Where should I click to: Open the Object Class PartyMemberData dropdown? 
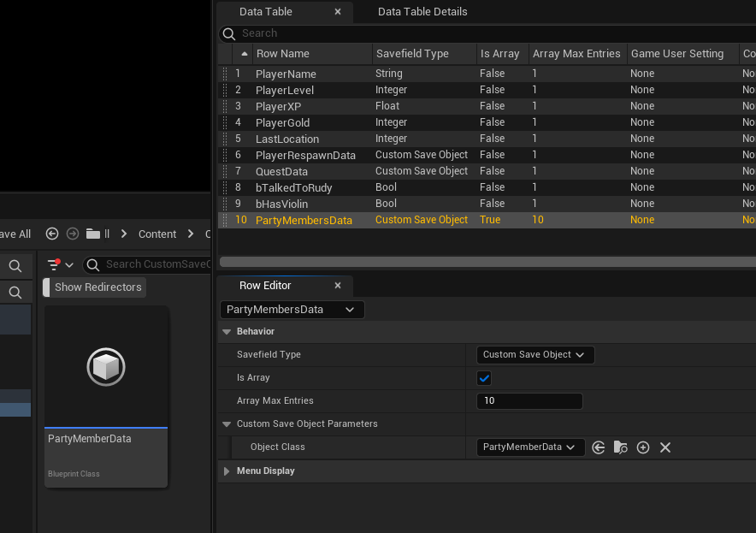[x=530, y=447]
